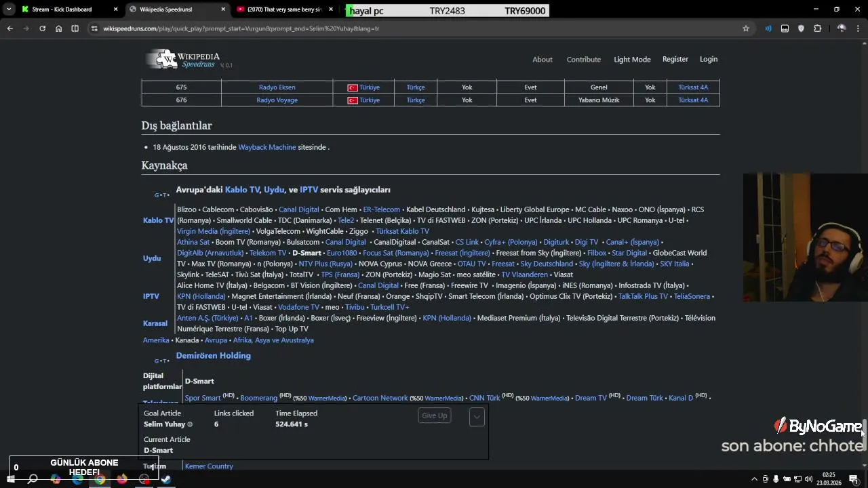Switch to the Wikipedia Speedruns tab
The height and width of the screenshot is (488, 868).
pyautogui.click(x=176, y=9)
